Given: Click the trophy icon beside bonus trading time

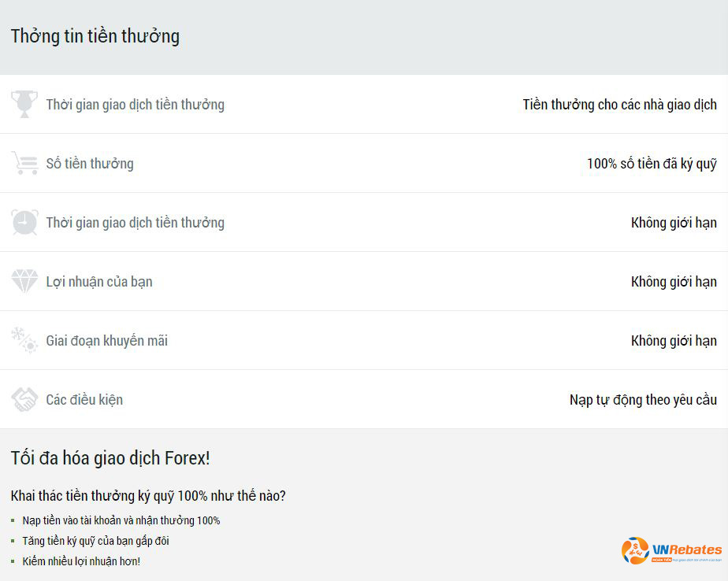Looking at the screenshot, I should coord(24,104).
